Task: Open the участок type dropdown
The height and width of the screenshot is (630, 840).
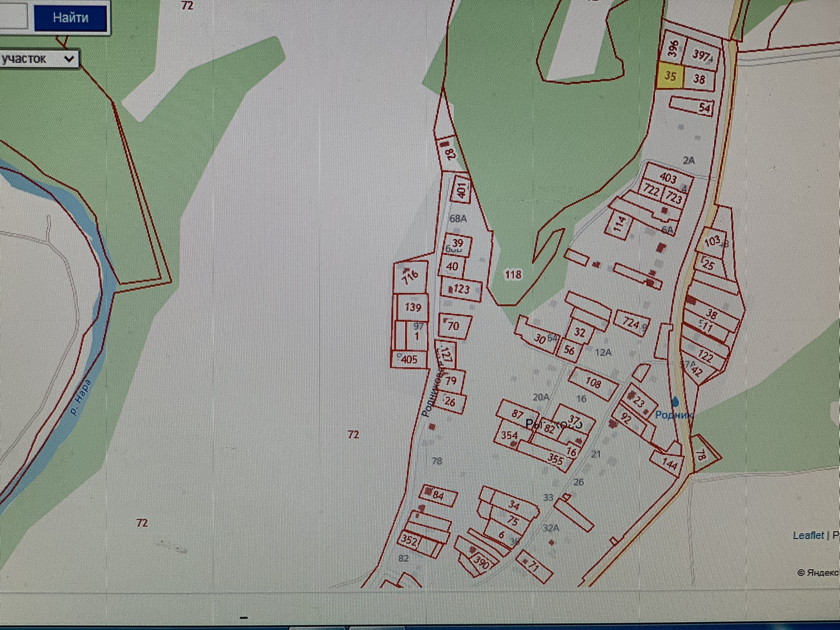Action: (38, 59)
